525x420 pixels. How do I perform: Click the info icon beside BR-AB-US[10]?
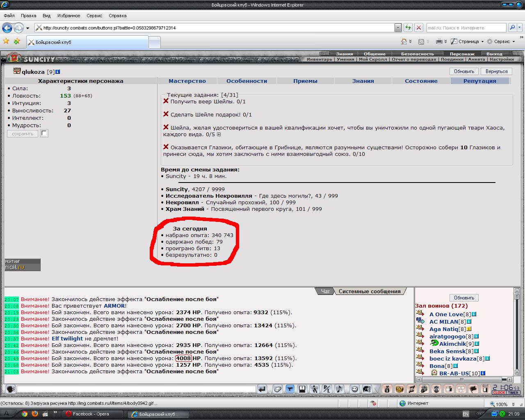[483, 373]
